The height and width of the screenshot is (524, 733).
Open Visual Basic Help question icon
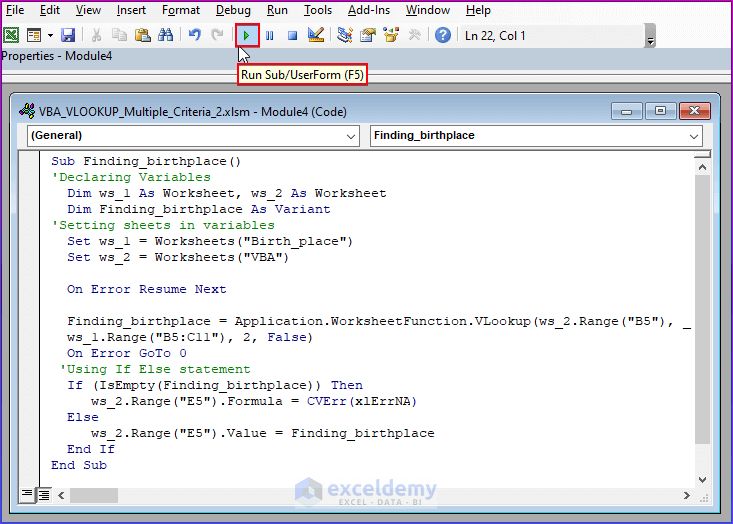tap(443, 35)
